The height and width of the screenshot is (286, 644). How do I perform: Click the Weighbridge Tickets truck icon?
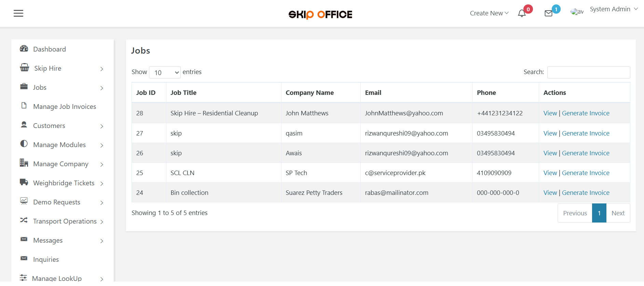coord(24,182)
